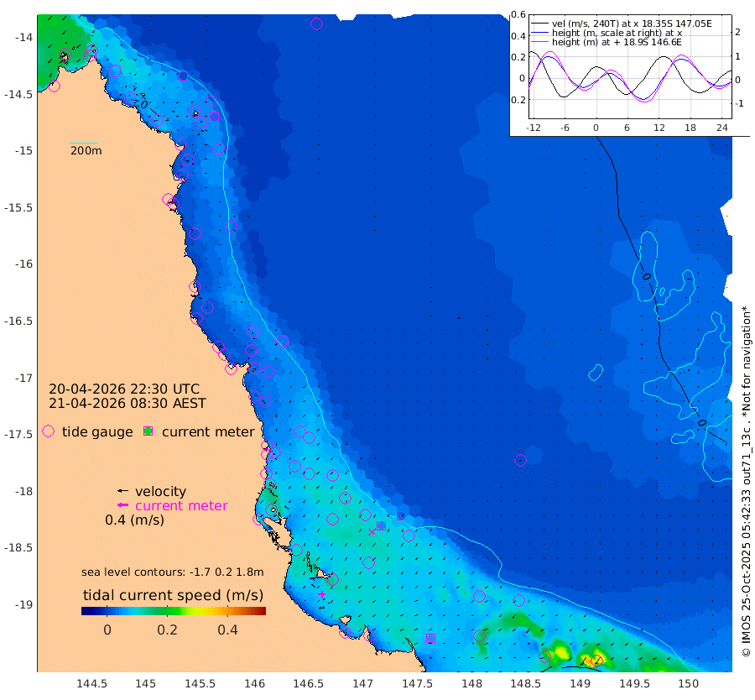This screenshot has height=700, width=755.
Task: Click the '148' longitude axis label
Action: click(x=471, y=683)
